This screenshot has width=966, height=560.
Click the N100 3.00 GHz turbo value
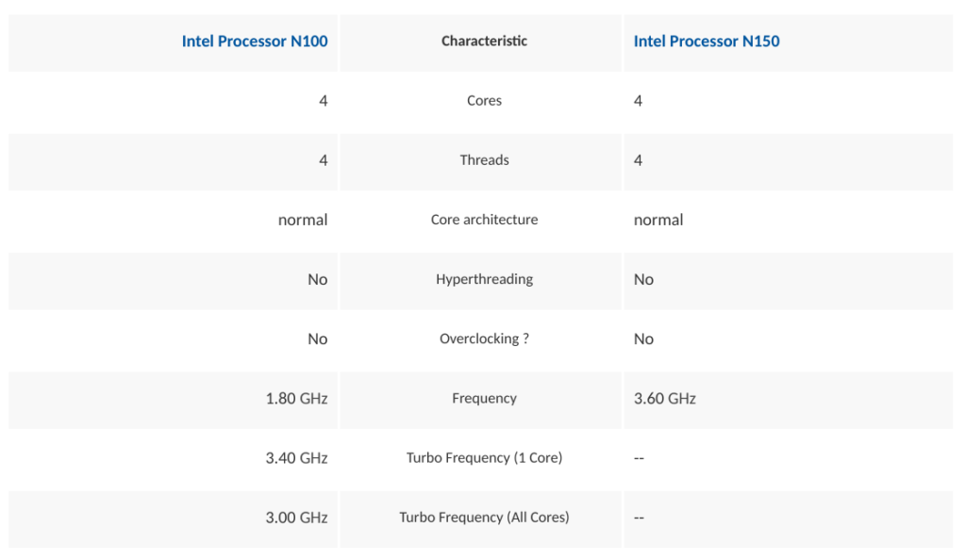point(296,517)
